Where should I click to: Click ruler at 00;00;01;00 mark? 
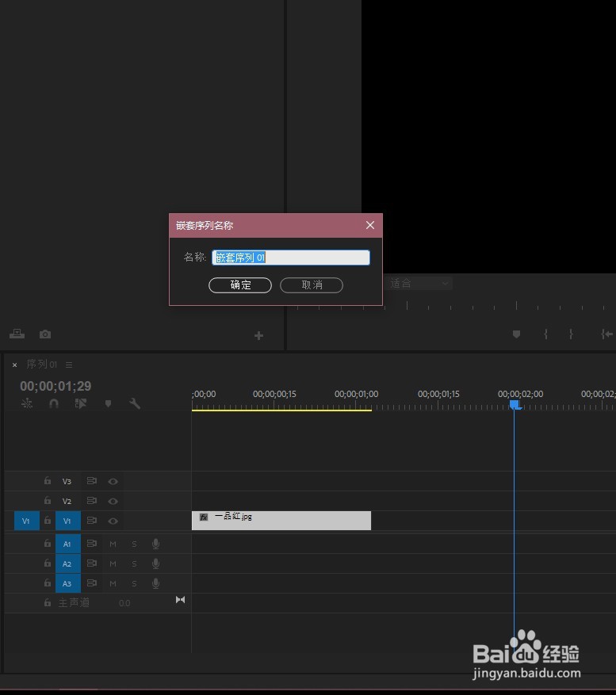pos(356,394)
